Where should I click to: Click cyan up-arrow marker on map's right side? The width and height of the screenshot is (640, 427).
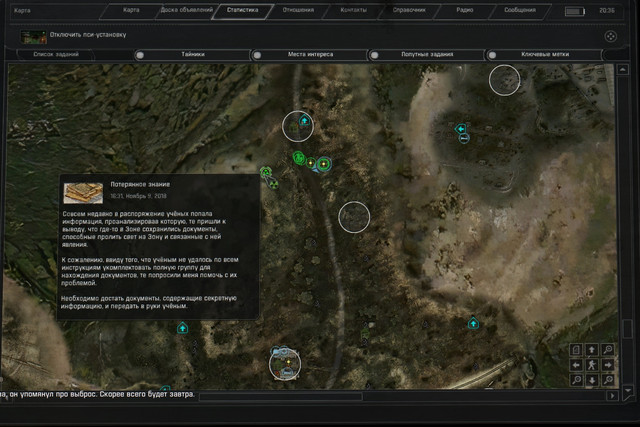[473, 323]
